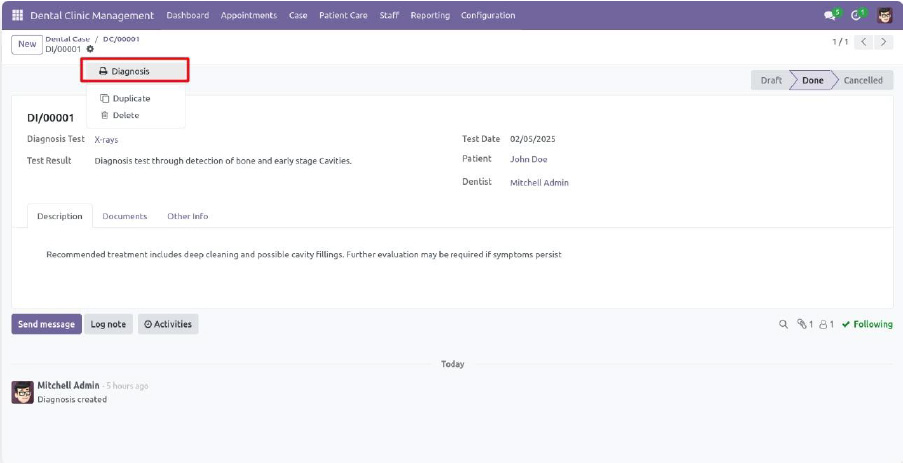
Task: Open attachments via paperclip icon
Action: pos(804,324)
